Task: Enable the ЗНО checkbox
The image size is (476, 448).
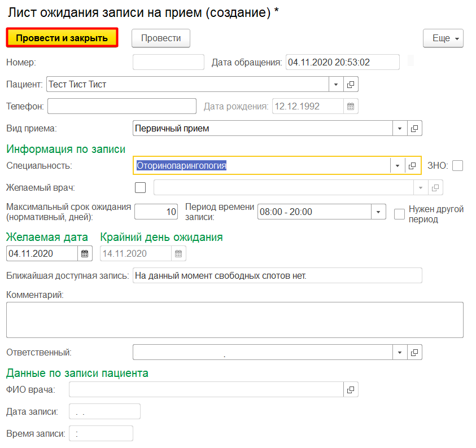Action: click(457, 165)
